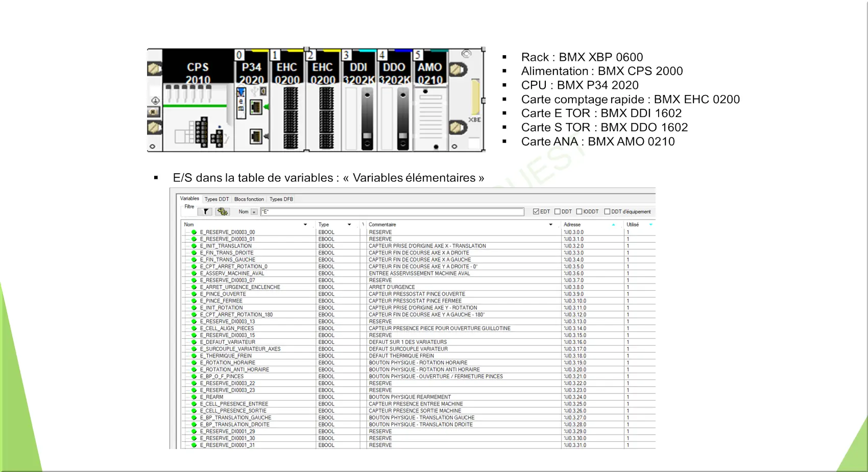The width and height of the screenshot is (868, 472).
Task: Select the DDI 3202K module in slot 3
Action: (x=359, y=100)
